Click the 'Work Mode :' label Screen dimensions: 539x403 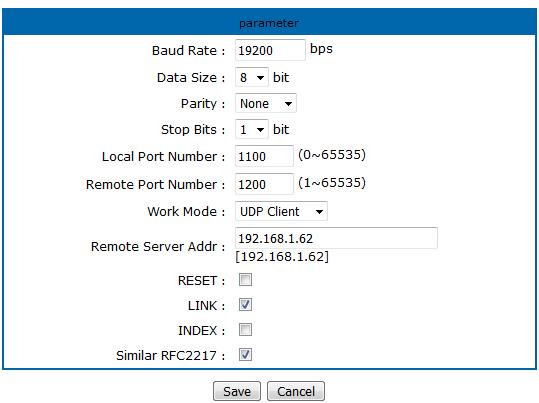[186, 212]
